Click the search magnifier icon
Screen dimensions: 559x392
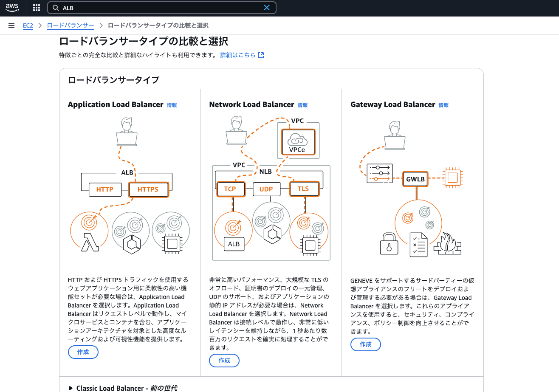(x=55, y=8)
